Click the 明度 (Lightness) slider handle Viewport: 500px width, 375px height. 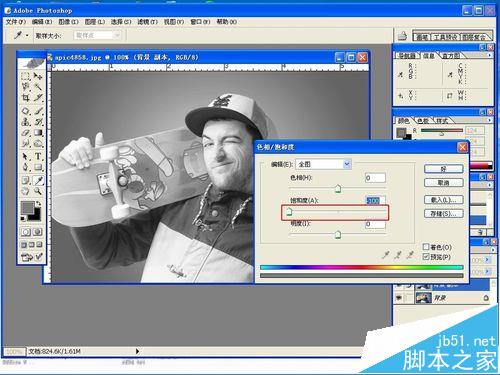[x=338, y=235]
